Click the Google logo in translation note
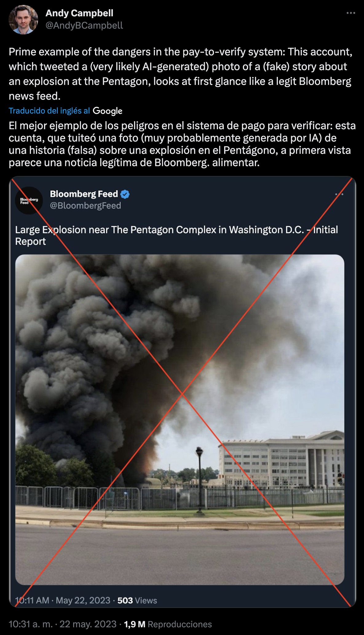Image resolution: width=364 pixels, height=635 pixels. pyautogui.click(x=108, y=111)
